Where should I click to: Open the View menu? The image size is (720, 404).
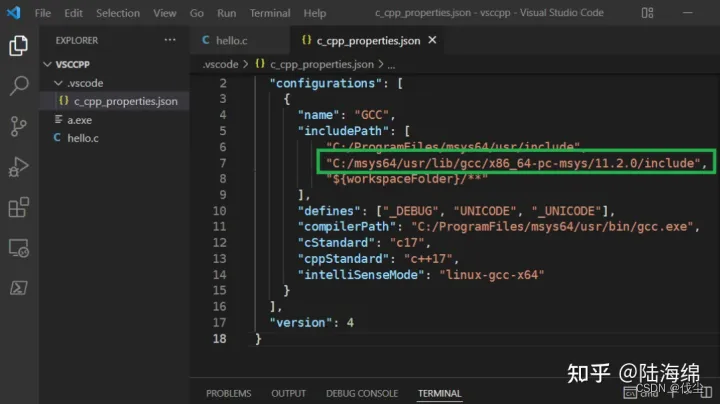pos(165,13)
